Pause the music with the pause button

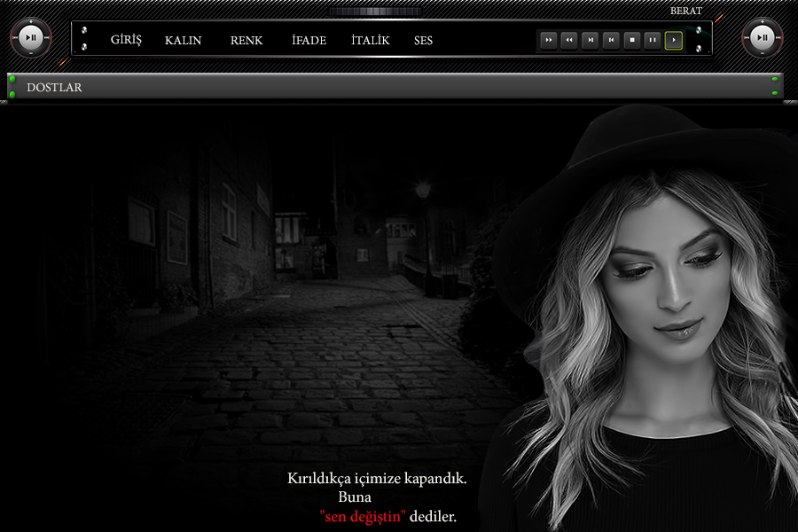click(x=653, y=40)
